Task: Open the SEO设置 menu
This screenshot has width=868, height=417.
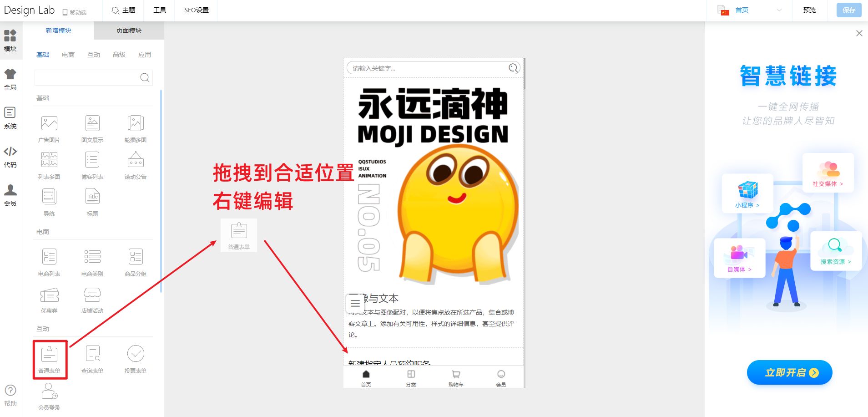Action: [x=197, y=10]
